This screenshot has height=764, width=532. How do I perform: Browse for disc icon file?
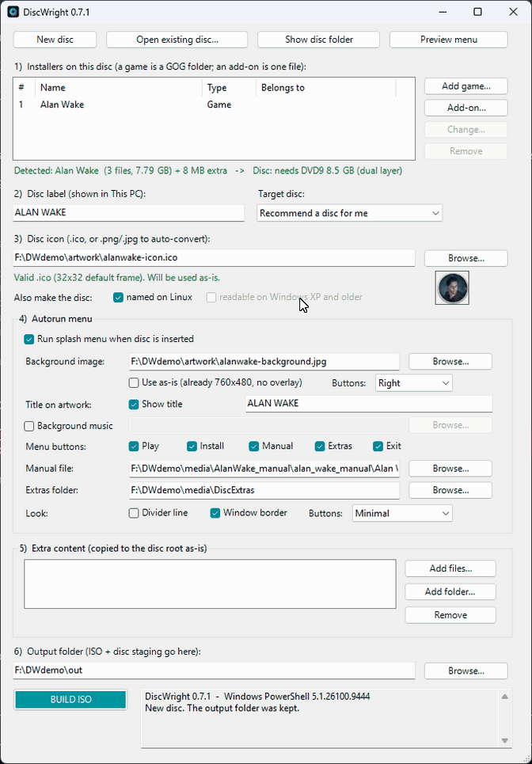[466, 258]
